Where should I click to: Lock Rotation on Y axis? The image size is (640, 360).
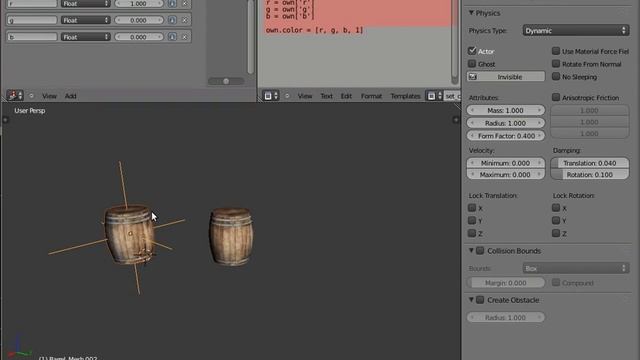coord(556,220)
